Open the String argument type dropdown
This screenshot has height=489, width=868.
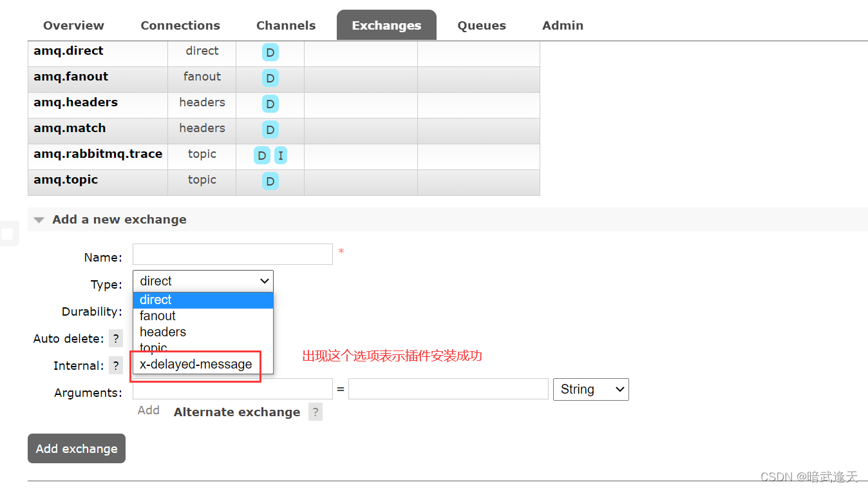point(590,389)
